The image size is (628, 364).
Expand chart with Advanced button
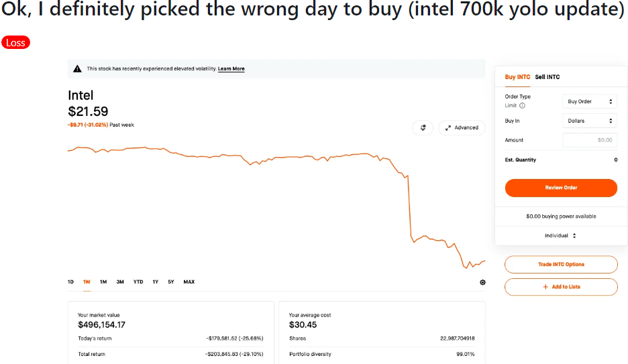[x=462, y=127]
